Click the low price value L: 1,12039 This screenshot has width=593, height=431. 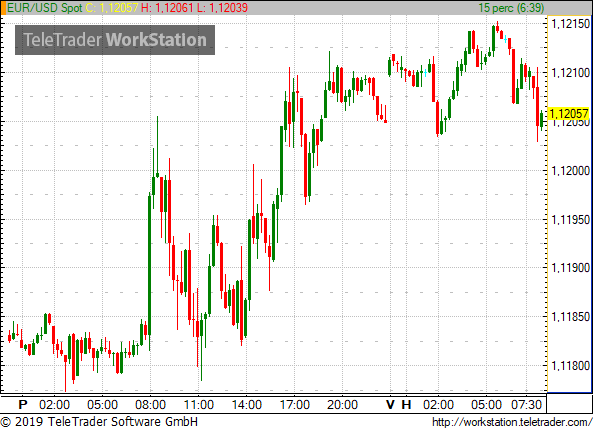222,8
